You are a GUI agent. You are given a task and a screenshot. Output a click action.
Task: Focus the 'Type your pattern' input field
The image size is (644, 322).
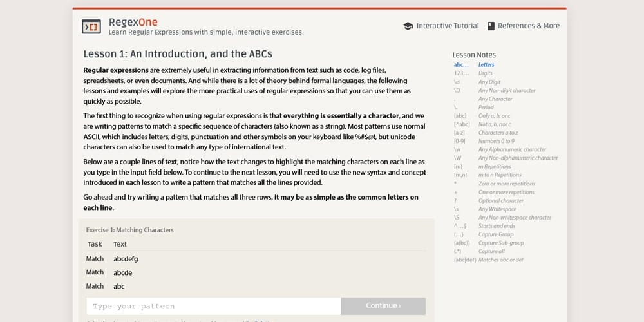tap(214, 306)
